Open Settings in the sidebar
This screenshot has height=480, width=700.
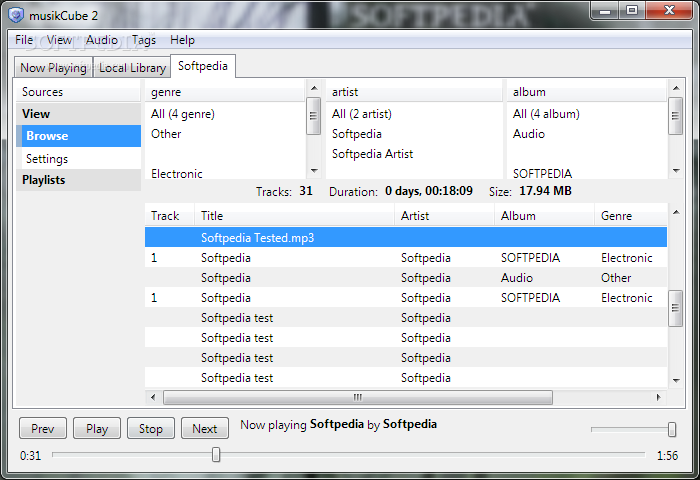point(79,159)
